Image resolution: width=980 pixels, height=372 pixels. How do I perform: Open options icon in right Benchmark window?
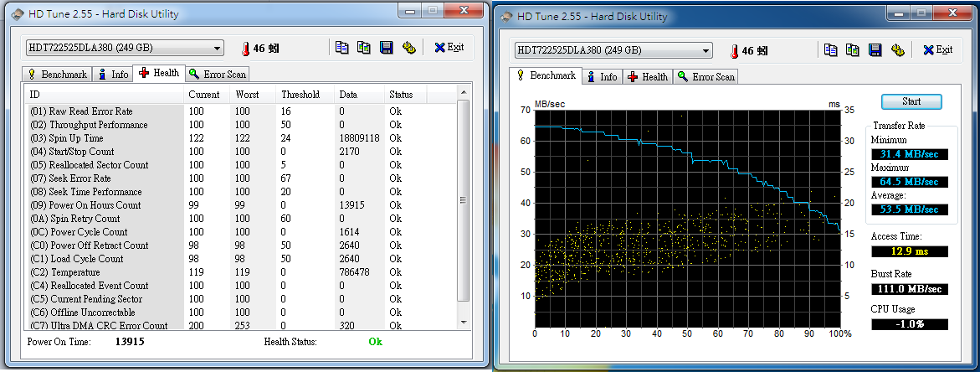click(898, 50)
